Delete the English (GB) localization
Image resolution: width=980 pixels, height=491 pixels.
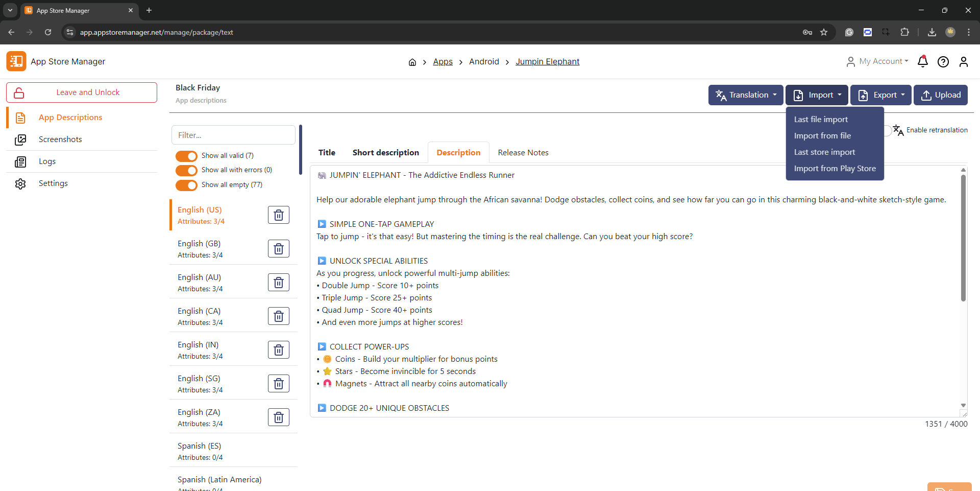click(279, 249)
